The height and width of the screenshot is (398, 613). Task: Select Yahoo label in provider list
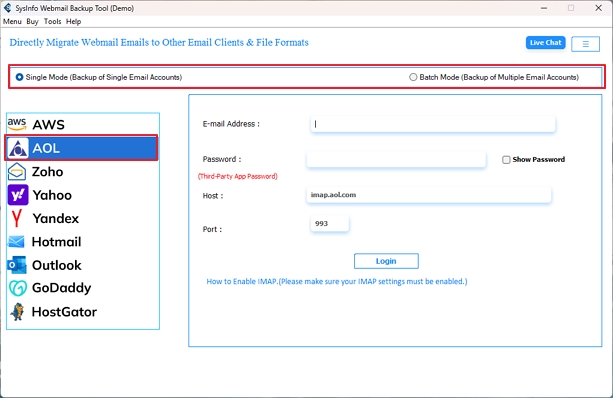pyautogui.click(x=52, y=195)
